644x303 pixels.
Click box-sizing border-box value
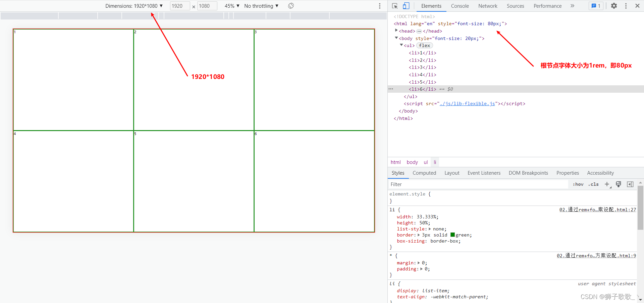click(444, 241)
